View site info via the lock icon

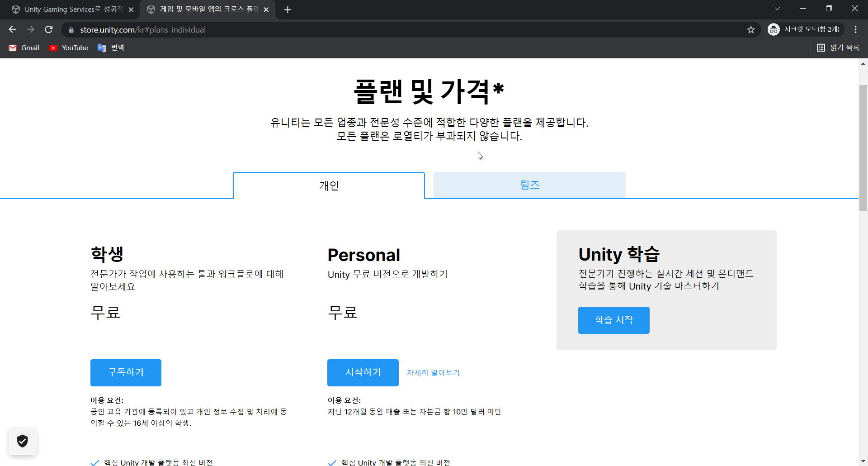pos(71,30)
